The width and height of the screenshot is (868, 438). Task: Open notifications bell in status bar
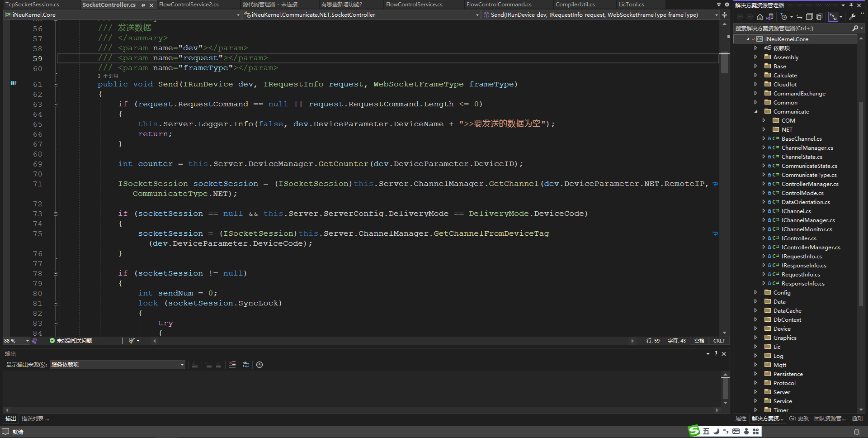pyautogui.click(x=857, y=432)
